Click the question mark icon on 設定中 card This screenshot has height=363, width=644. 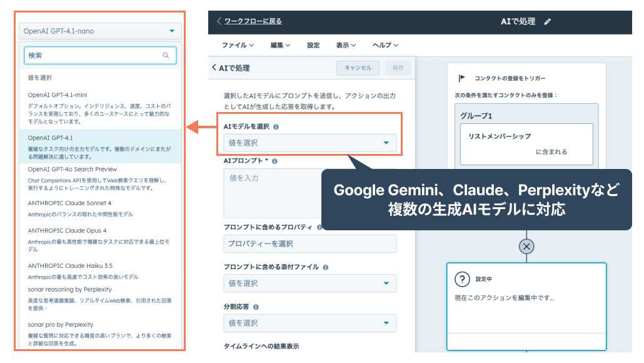coord(462,279)
